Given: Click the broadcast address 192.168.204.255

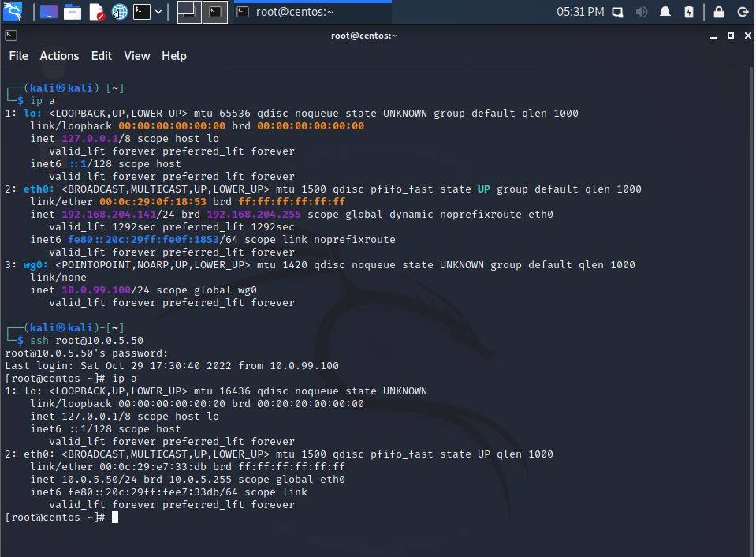Looking at the screenshot, I should tap(254, 215).
